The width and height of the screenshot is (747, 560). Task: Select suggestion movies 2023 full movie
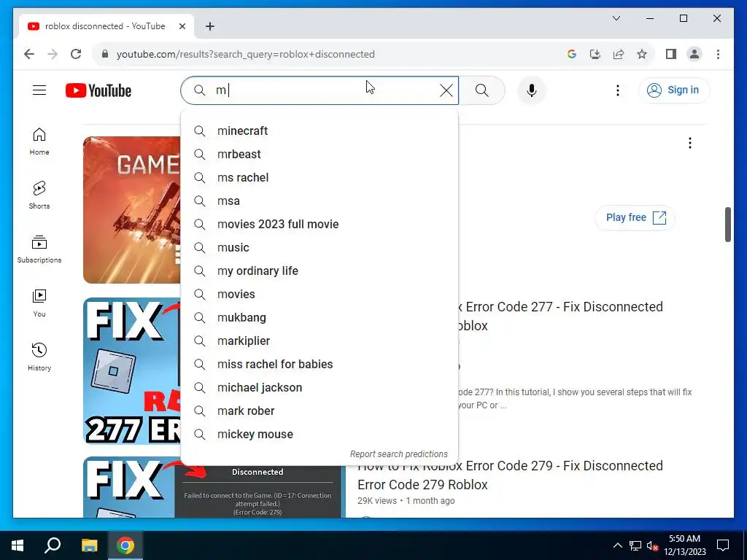320,225
